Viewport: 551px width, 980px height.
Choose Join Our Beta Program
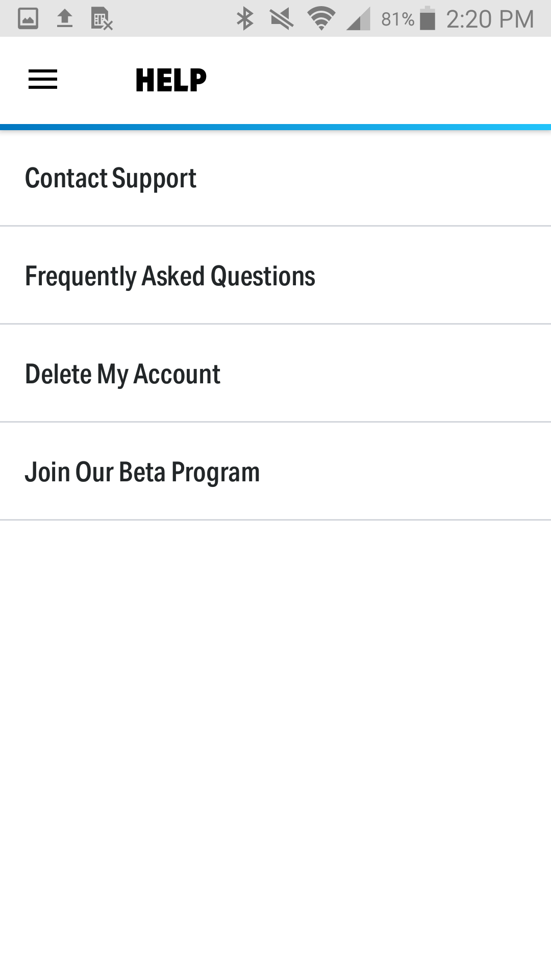[x=275, y=472]
